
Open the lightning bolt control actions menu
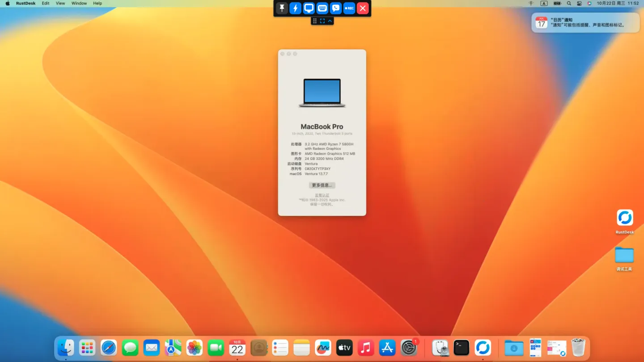[x=295, y=8]
